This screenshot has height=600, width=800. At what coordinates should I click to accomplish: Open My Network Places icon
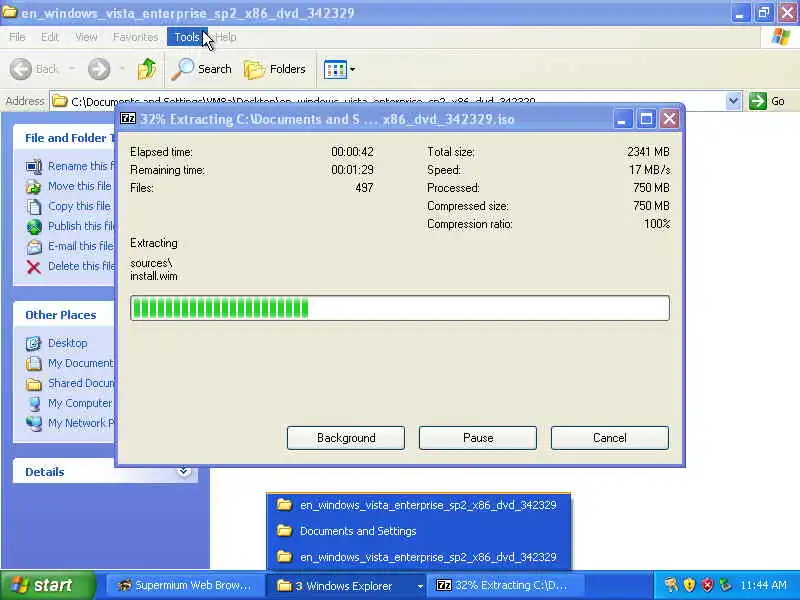pyautogui.click(x=34, y=423)
